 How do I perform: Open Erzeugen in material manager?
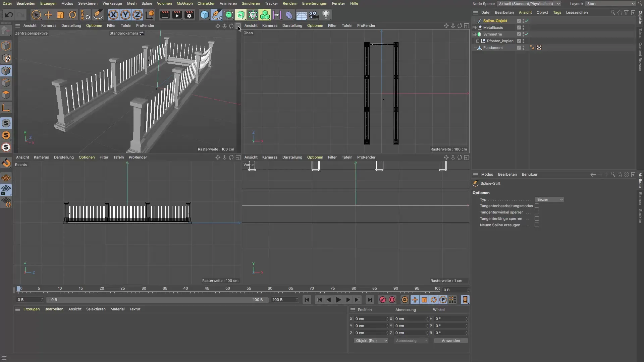pos(32,309)
